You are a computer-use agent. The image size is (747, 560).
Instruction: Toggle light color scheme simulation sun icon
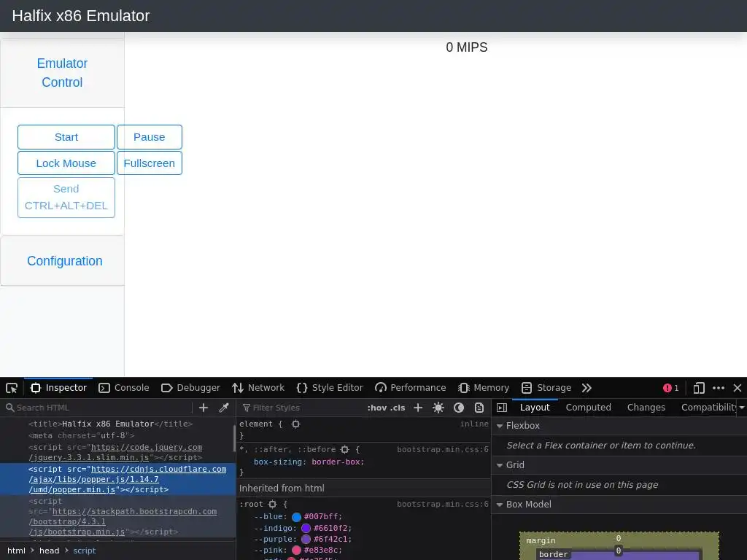coord(438,408)
